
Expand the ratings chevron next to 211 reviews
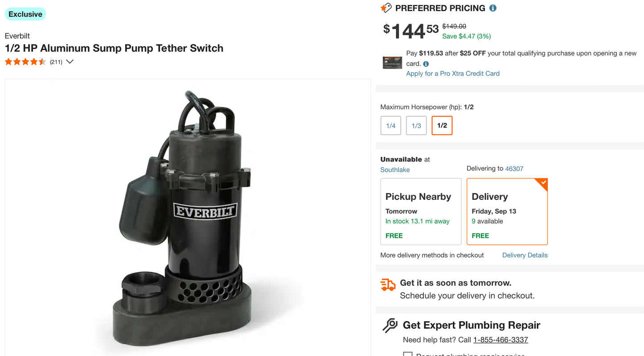point(70,62)
